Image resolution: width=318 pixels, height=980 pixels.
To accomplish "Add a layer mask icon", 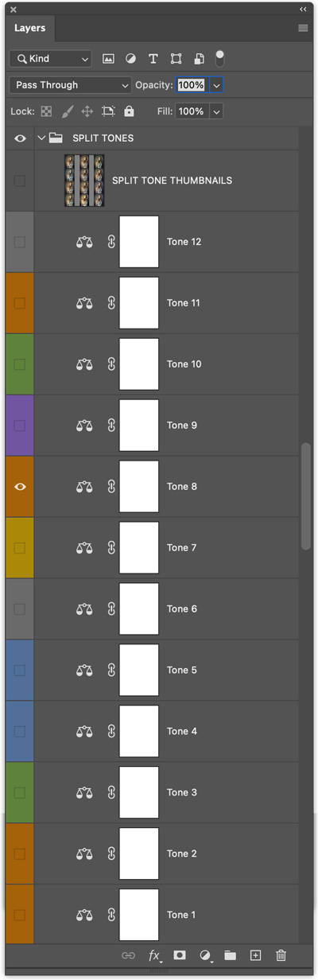I will tap(180, 955).
